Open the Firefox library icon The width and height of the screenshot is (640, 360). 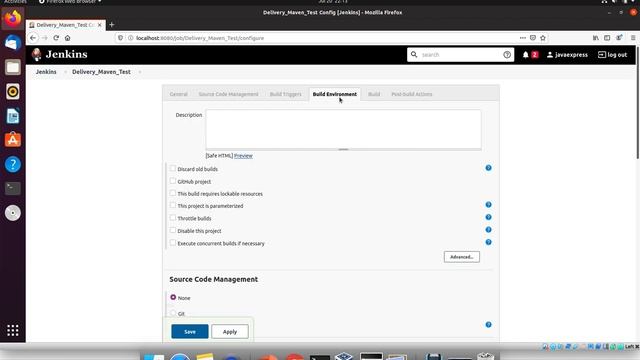[596, 38]
